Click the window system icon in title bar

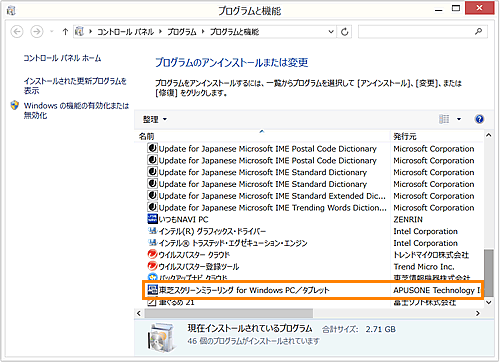11,11
